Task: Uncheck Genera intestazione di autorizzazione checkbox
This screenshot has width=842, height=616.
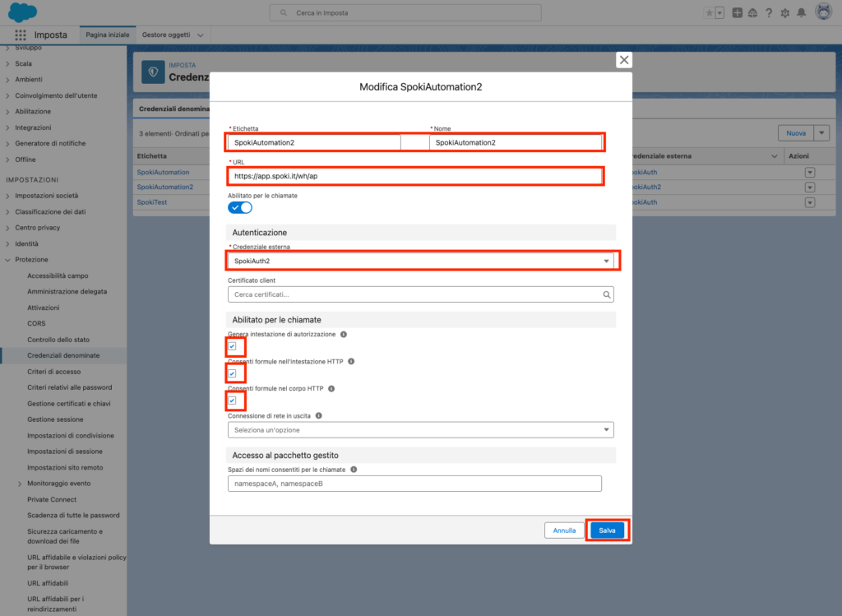Action: [x=232, y=346]
